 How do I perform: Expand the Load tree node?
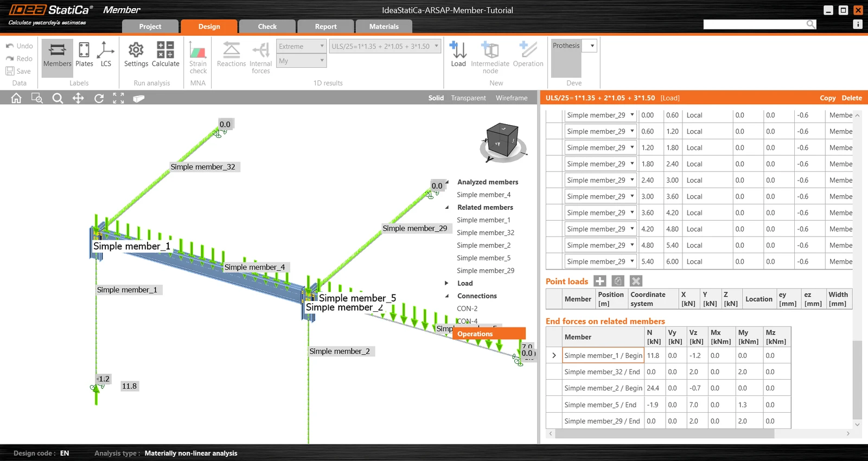coord(446,283)
